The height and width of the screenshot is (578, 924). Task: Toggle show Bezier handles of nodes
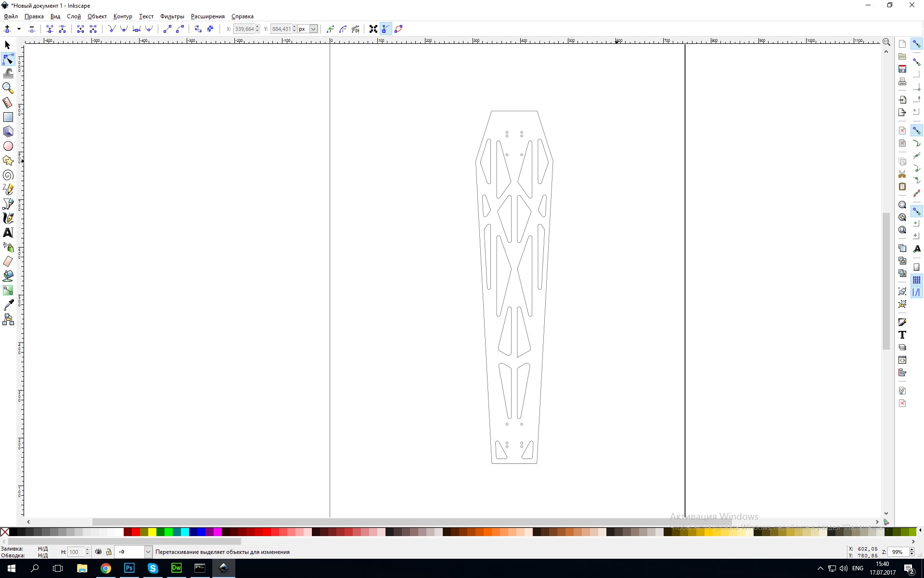[385, 29]
